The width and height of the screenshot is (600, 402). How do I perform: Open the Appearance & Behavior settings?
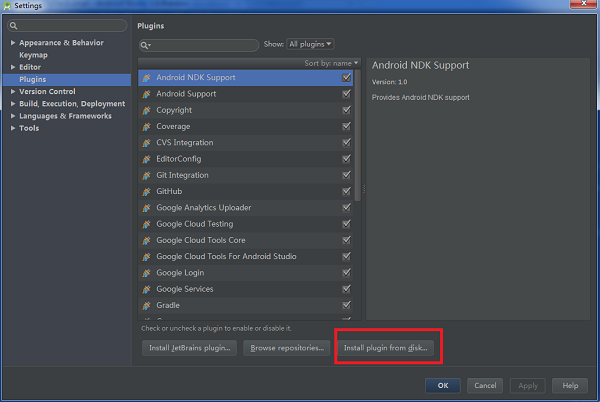[x=61, y=42]
